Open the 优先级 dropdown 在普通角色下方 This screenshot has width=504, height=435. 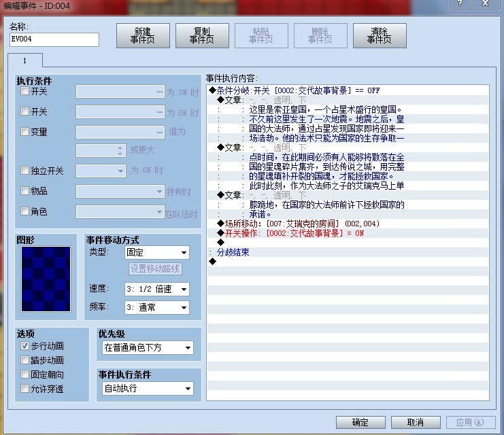click(x=148, y=347)
